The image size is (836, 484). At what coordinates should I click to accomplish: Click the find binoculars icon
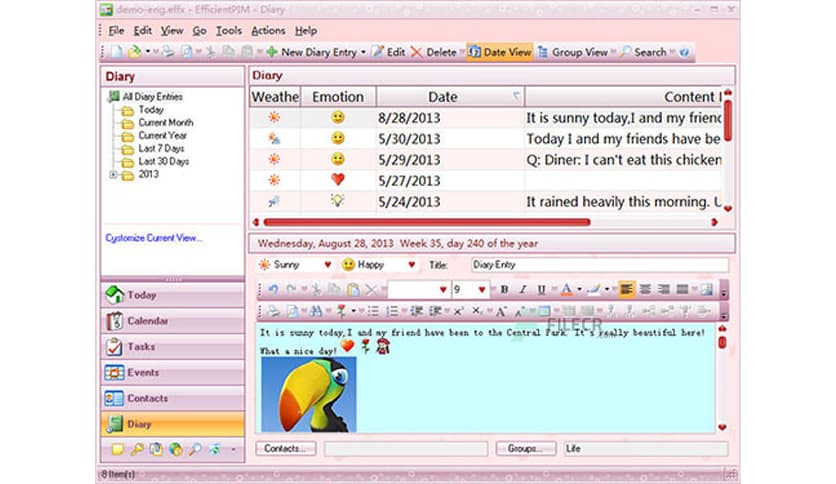[x=316, y=311]
